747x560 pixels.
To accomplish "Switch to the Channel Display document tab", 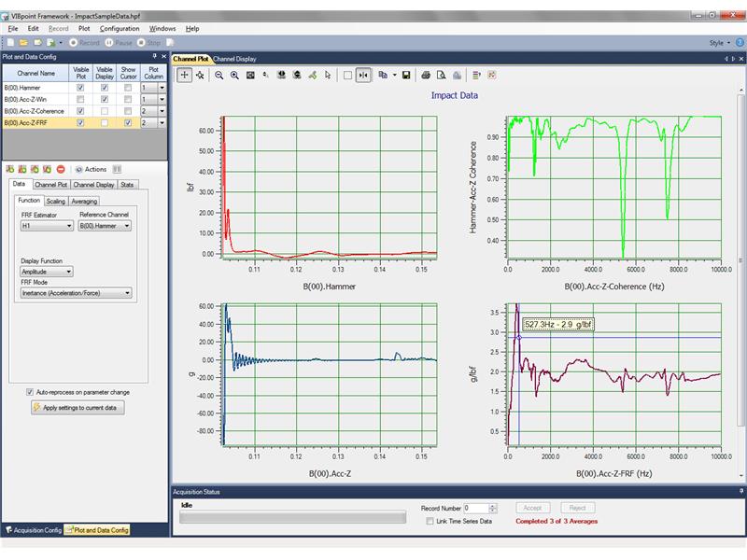I will 234,59.
